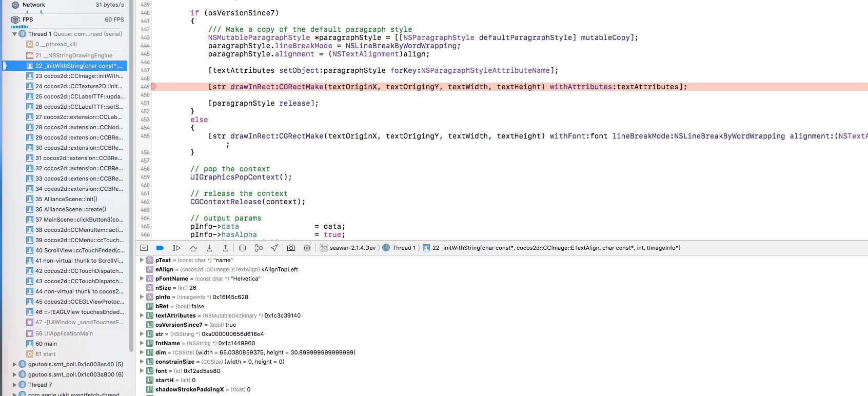
Task: Select frame 25 cocos2d::CCLabelTTF::upda
Action: coord(65,96)
